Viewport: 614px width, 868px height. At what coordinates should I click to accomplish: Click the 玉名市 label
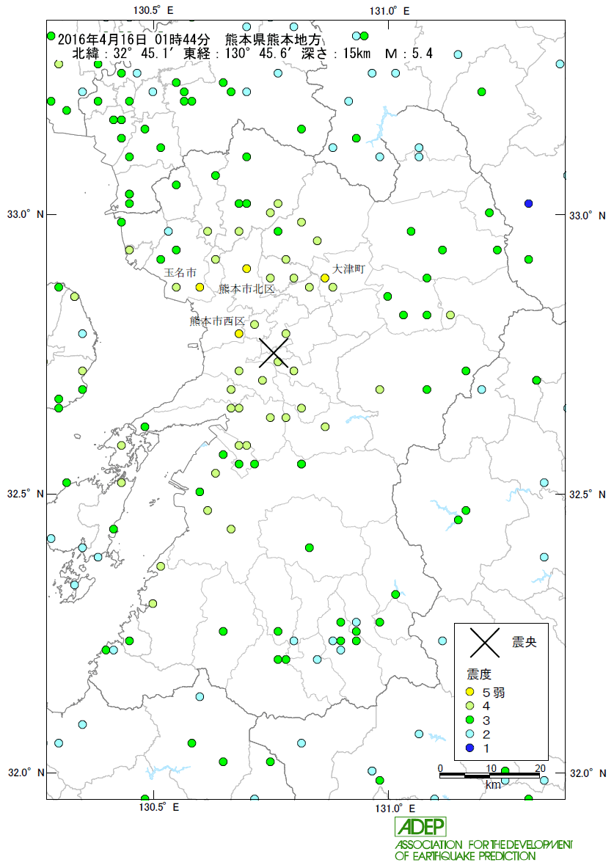point(180,273)
